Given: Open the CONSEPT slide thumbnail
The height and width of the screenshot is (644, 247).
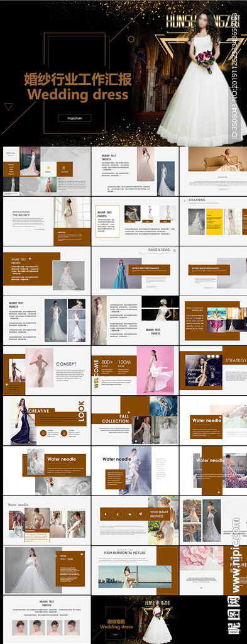Looking at the screenshot, I should coord(47,370).
